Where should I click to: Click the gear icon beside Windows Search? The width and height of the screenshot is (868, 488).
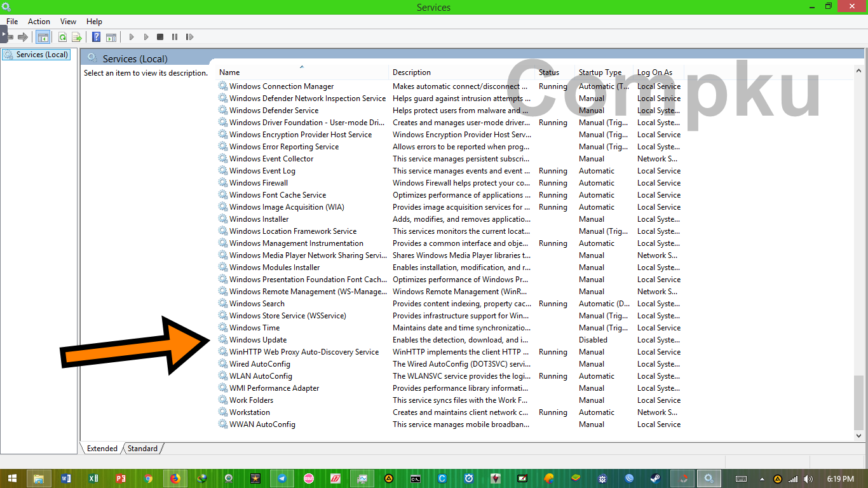tap(223, 304)
